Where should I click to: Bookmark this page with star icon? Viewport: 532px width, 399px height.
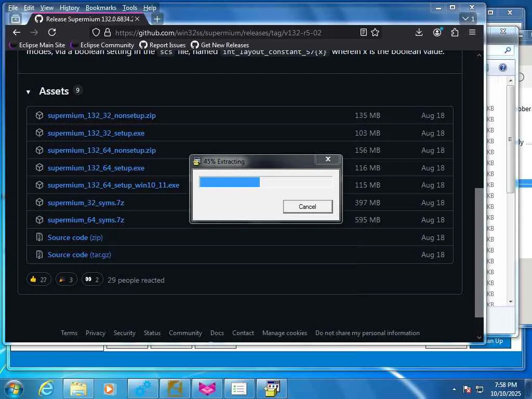(x=375, y=33)
